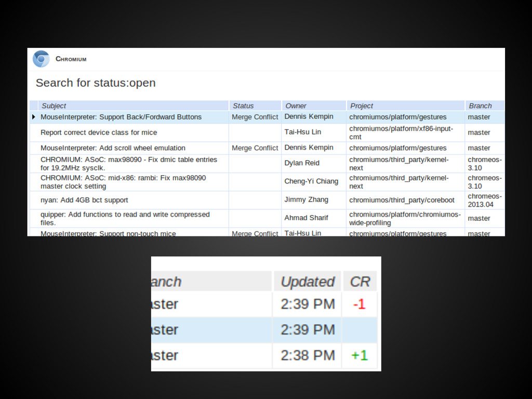Click the red -1 code review score
This screenshot has height=399, width=532.
(x=359, y=304)
